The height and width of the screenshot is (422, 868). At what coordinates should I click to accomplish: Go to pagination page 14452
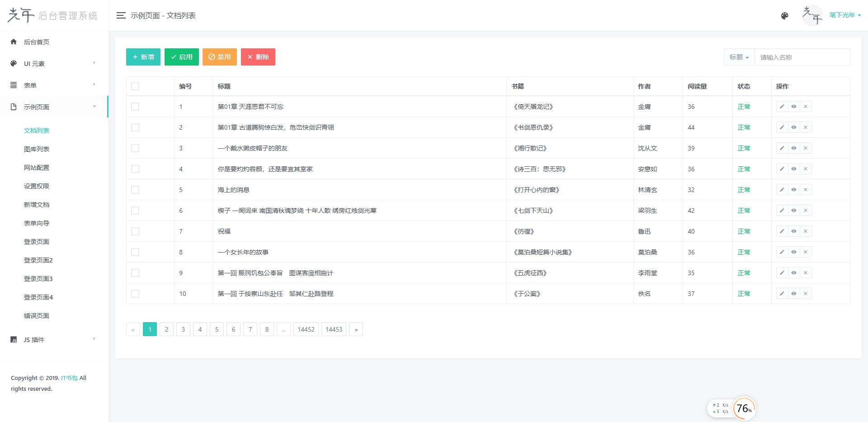click(306, 329)
